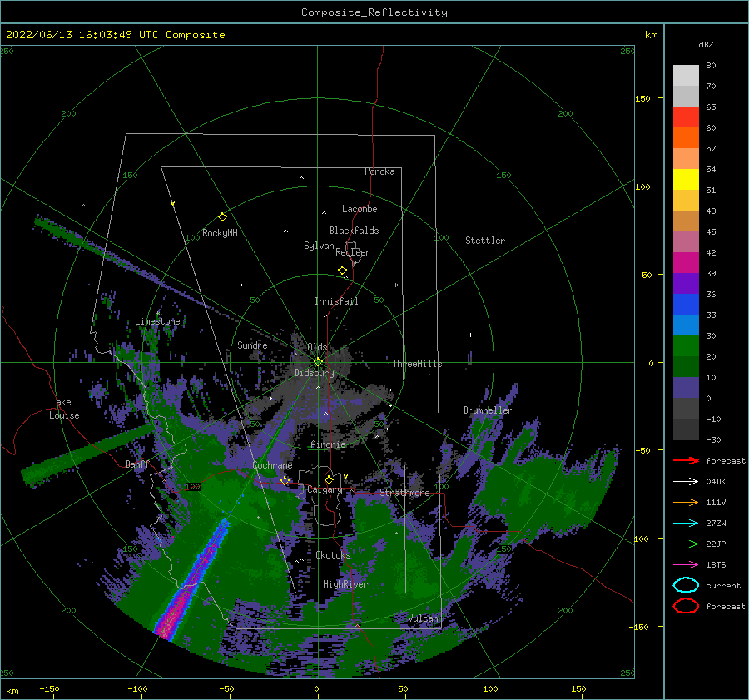Screen dimensions: 749x700
Task: Click the Ponoka city label
Action: pyautogui.click(x=379, y=171)
